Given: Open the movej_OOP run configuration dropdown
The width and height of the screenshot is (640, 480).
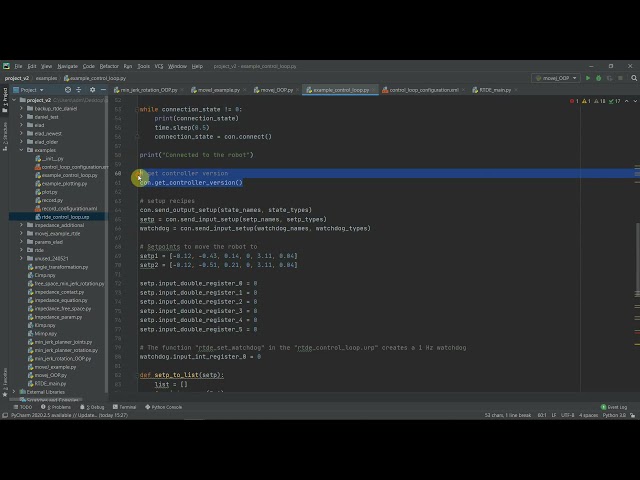Looking at the screenshot, I should (556, 78).
